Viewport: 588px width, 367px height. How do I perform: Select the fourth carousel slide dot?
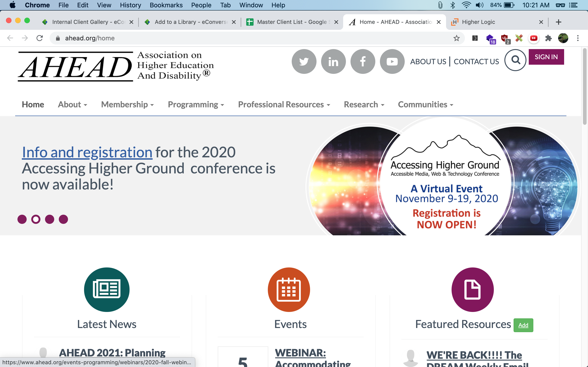(x=63, y=219)
